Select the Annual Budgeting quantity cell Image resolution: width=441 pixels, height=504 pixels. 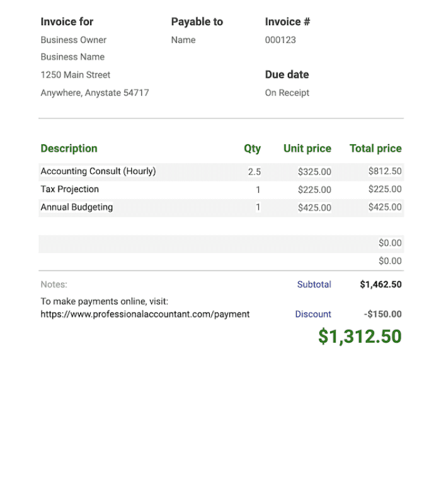(x=258, y=207)
